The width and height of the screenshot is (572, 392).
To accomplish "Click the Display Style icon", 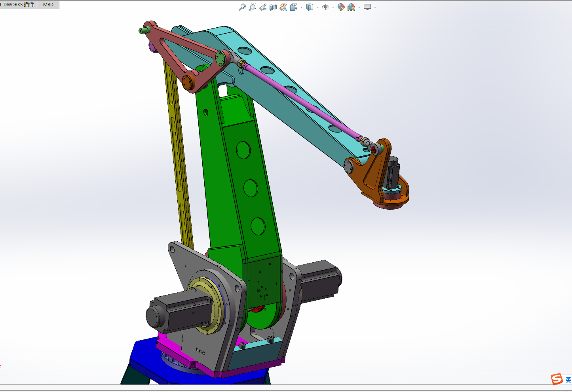I will click(x=310, y=7).
